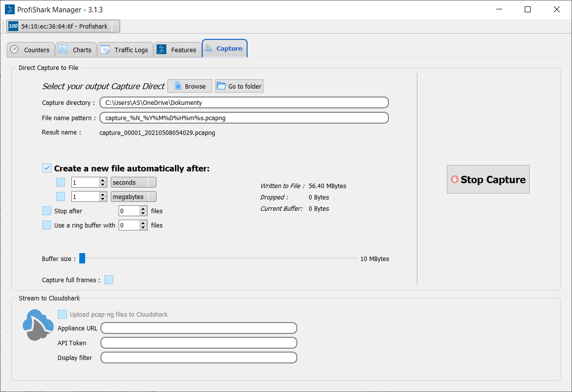Click in the Capture directory field

pos(244,102)
